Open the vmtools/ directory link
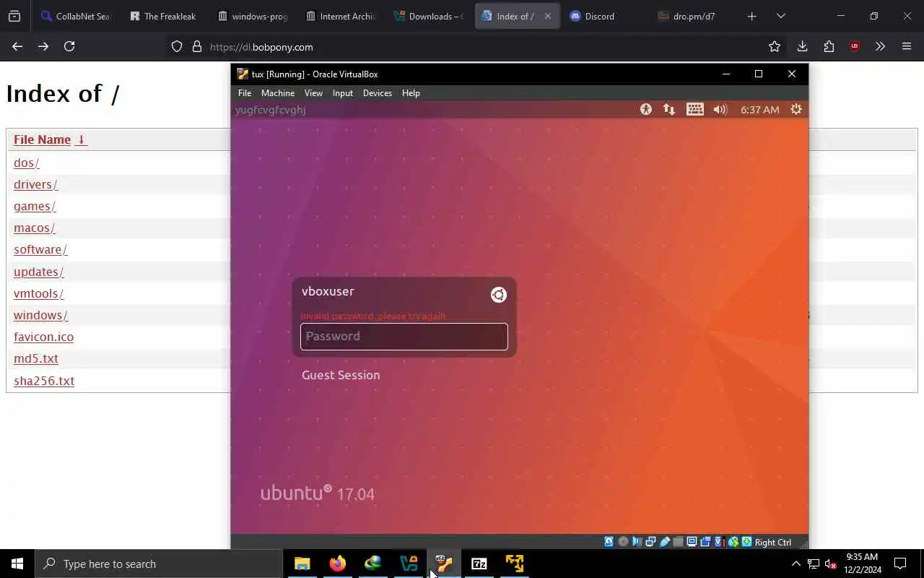The image size is (924, 578). pyautogui.click(x=38, y=293)
